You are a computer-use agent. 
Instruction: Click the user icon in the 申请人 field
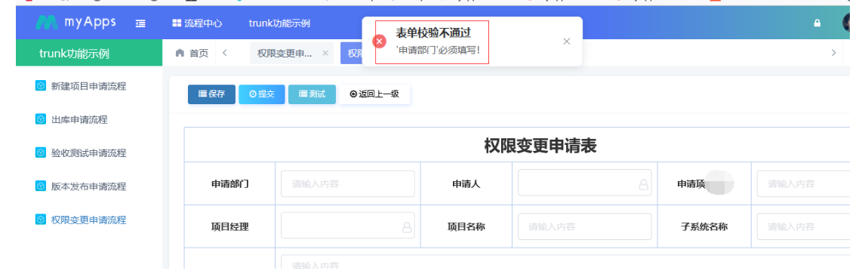click(643, 184)
